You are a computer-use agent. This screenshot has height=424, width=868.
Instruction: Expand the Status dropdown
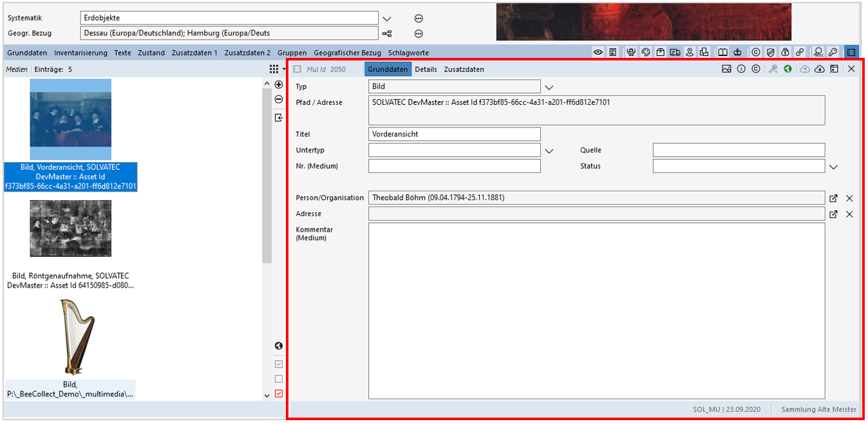834,167
